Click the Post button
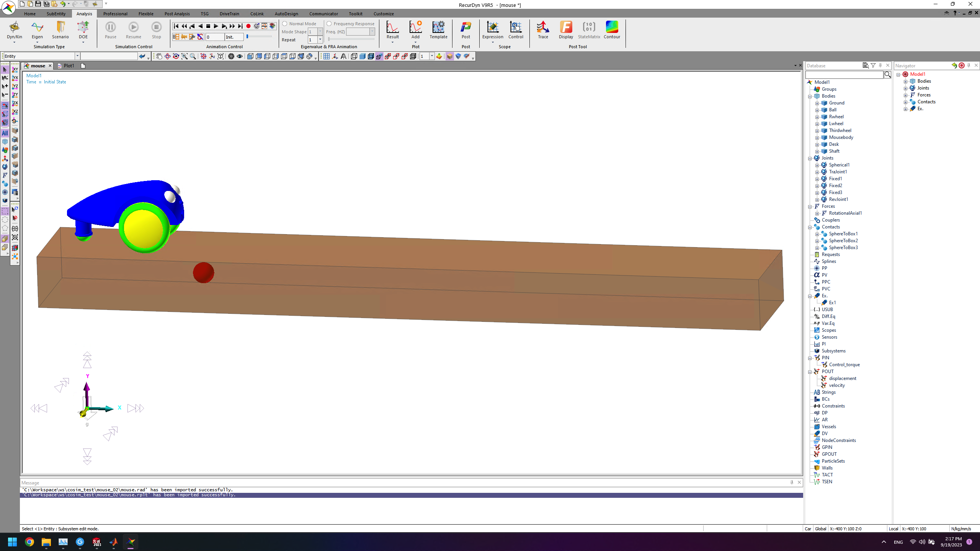The height and width of the screenshot is (551, 980). point(465,30)
